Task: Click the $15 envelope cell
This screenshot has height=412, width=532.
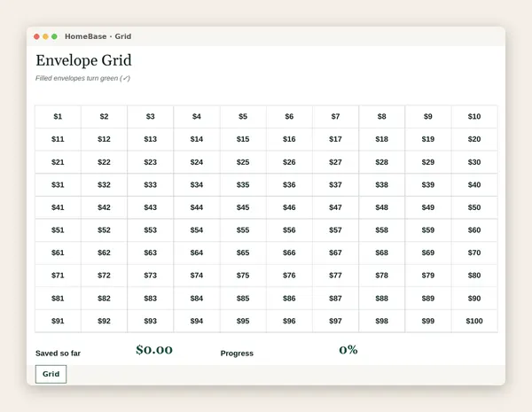Action: click(x=243, y=139)
